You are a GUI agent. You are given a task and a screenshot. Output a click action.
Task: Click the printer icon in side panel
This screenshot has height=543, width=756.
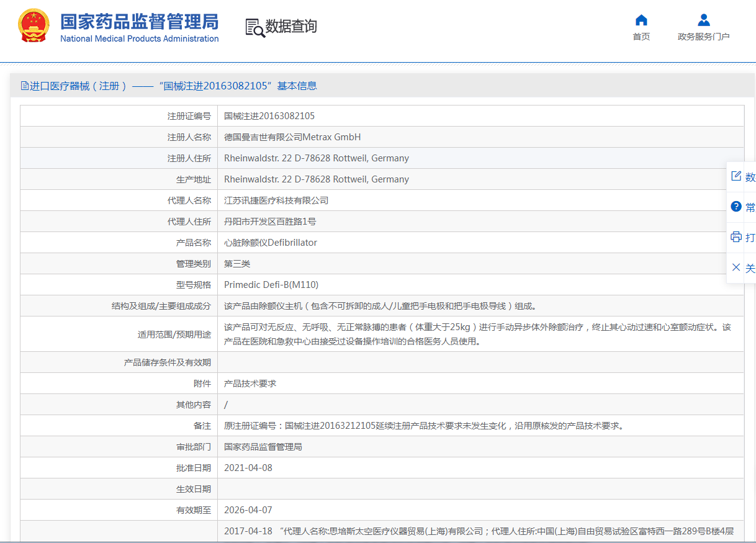pyautogui.click(x=736, y=237)
